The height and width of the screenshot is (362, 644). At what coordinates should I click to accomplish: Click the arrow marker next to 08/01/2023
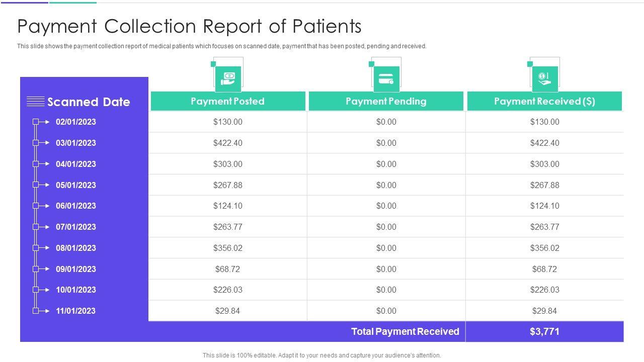pos(41,248)
